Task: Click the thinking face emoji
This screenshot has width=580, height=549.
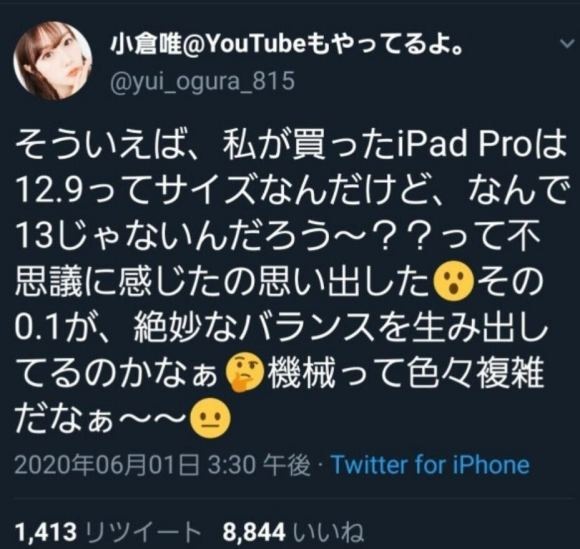Action: 245,374
